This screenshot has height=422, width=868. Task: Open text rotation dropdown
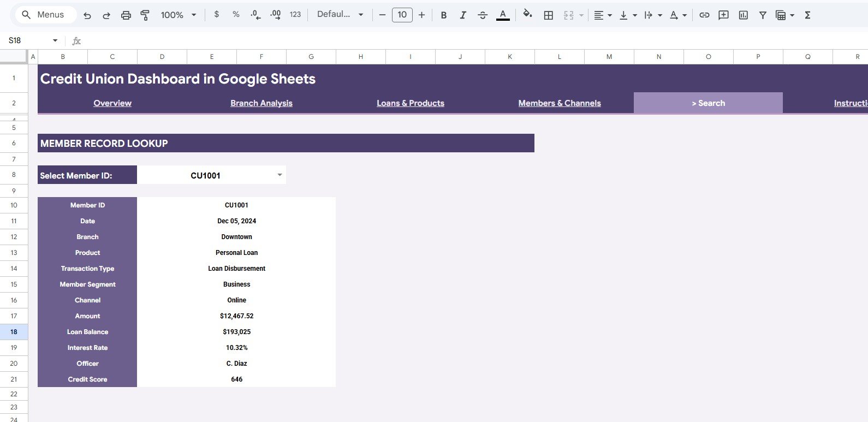click(x=678, y=15)
